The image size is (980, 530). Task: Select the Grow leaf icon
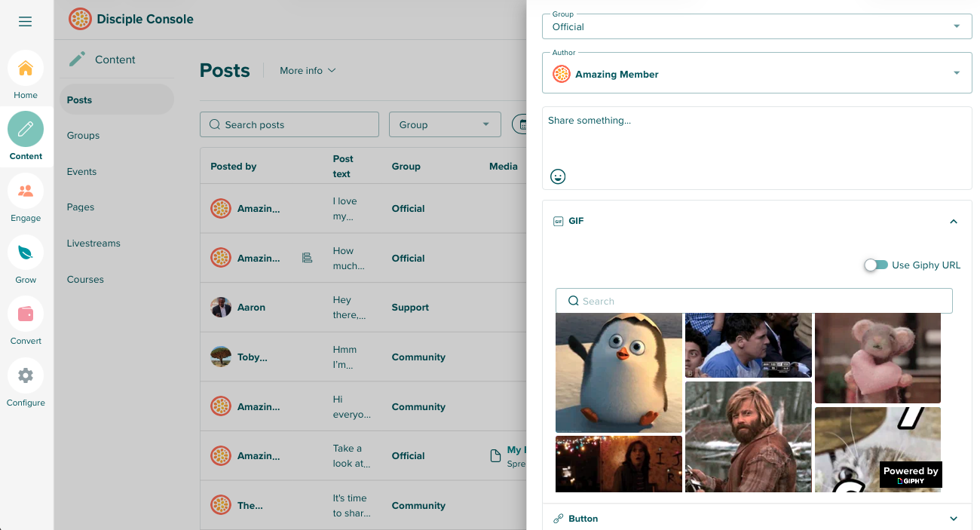coord(26,253)
